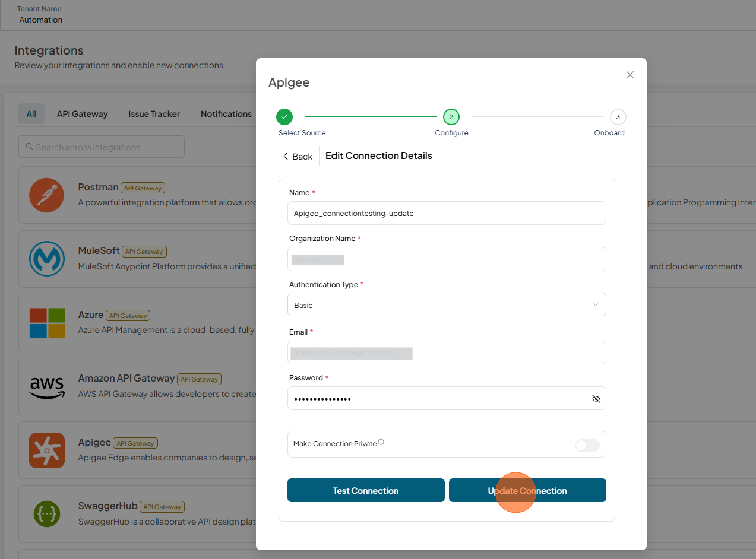Go Back from Edit Connection Details
756x559 pixels.
(x=298, y=156)
